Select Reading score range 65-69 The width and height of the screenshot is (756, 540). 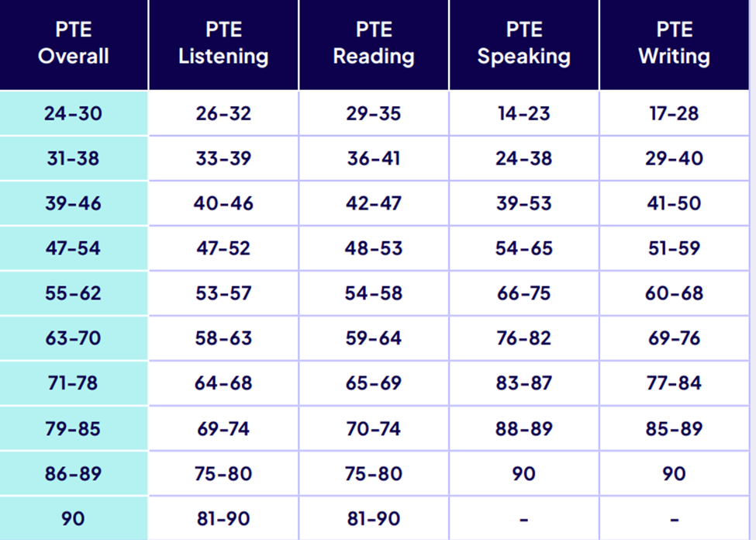point(374,383)
